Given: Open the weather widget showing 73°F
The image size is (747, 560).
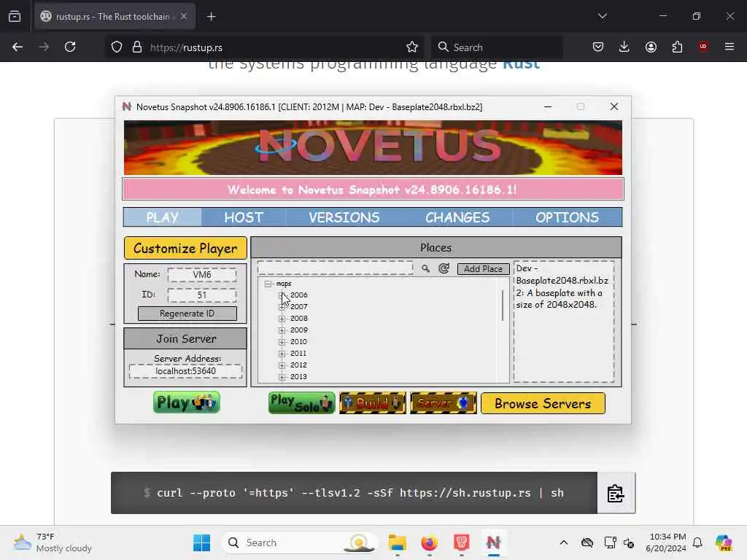Looking at the screenshot, I should (x=53, y=542).
